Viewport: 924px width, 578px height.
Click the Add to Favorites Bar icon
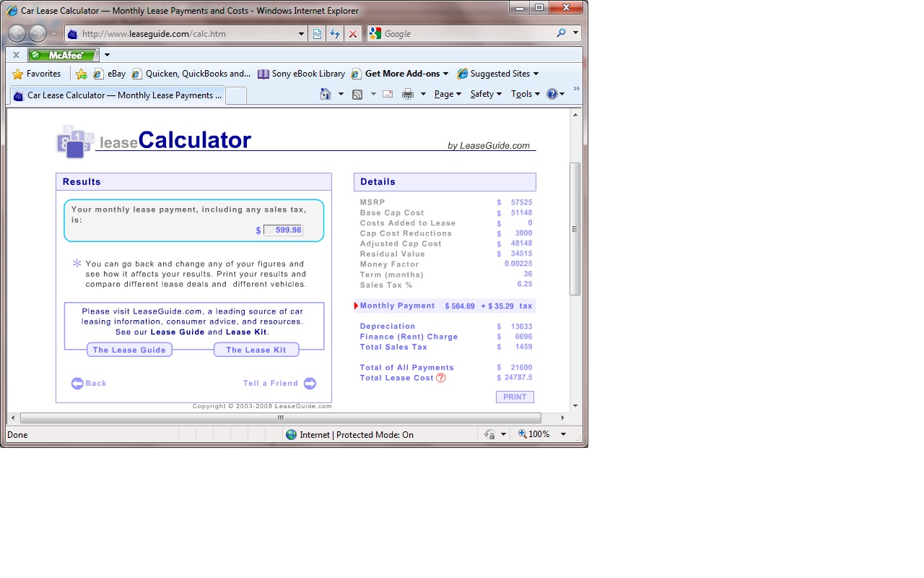(82, 74)
